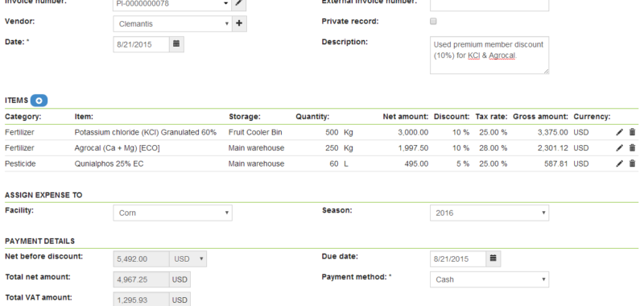The image size is (644, 306).
Task: Click the Currency column header
Action: tap(592, 117)
